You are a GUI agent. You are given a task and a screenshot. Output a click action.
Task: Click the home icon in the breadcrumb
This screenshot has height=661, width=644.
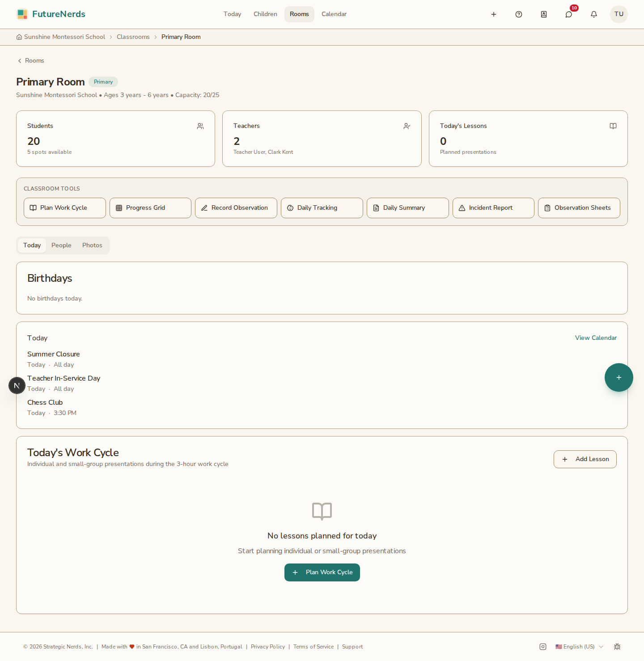[19, 37]
